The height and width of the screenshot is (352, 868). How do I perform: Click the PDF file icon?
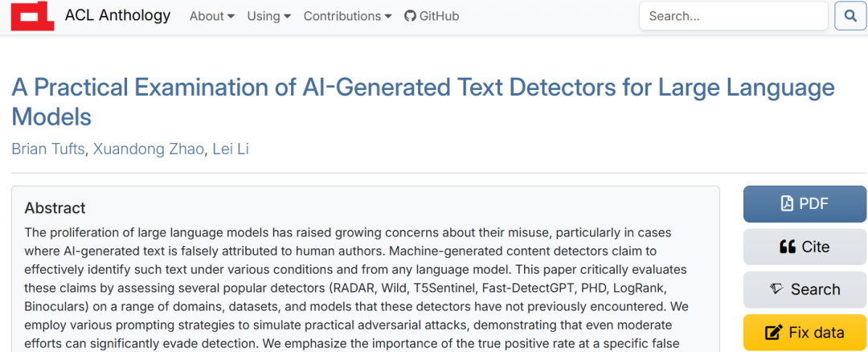pos(787,203)
